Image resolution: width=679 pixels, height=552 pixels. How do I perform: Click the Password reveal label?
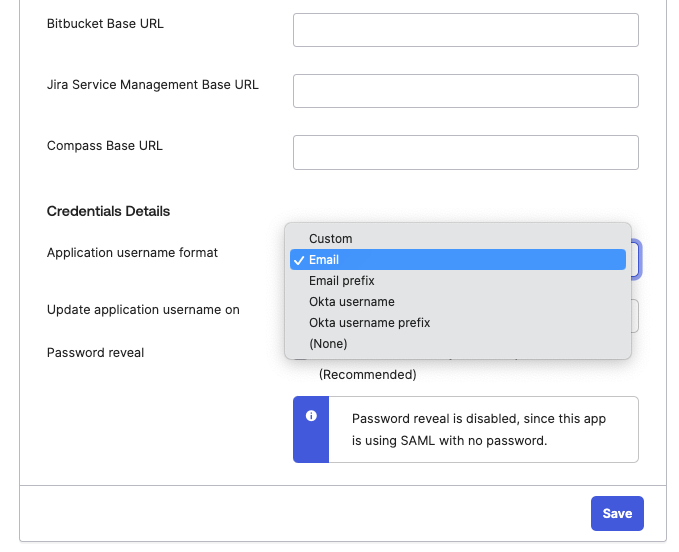click(x=95, y=353)
